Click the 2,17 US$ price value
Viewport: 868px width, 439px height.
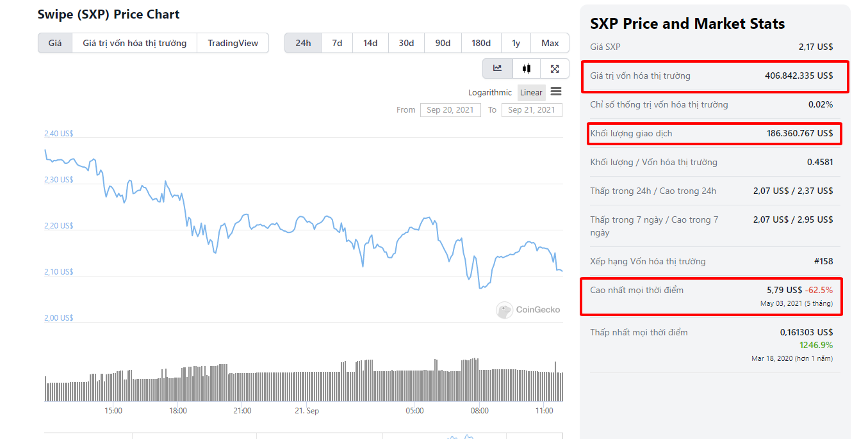[x=815, y=47]
